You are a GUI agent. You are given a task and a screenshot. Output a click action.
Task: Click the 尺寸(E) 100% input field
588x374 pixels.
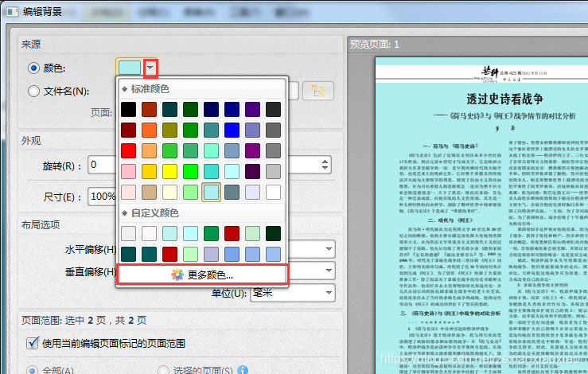[102, 197]
